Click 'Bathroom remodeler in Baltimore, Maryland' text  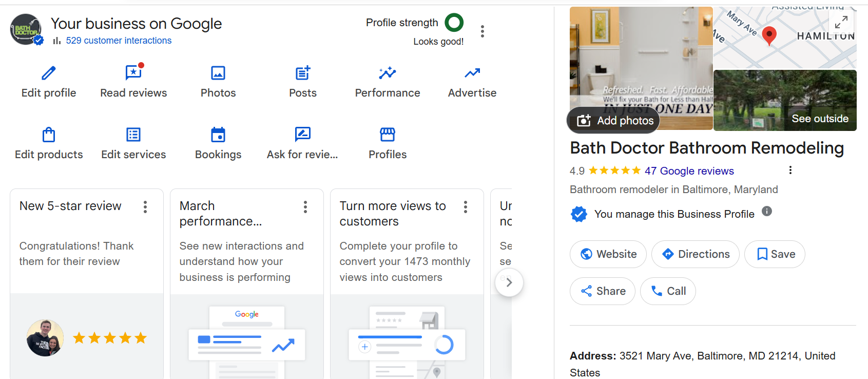[674, 189]
